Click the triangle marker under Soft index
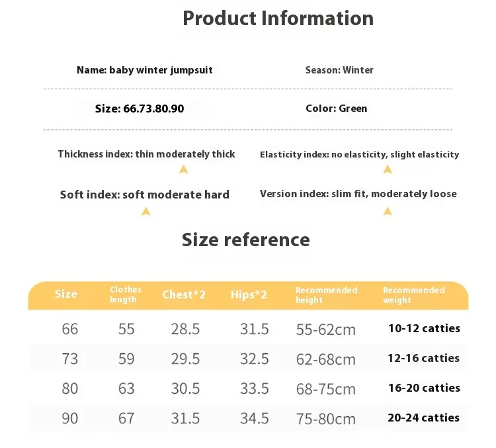This screenshot has width=496, height=448. (146, 212)
